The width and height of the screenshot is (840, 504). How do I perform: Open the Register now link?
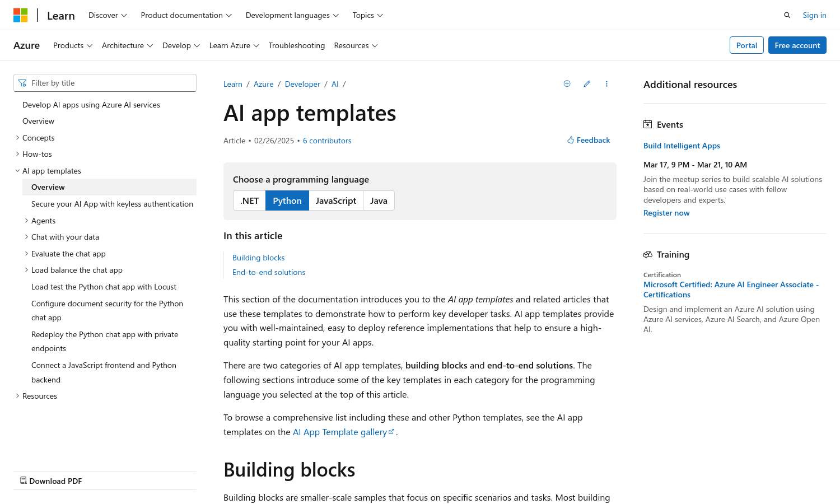pos(666,213)
